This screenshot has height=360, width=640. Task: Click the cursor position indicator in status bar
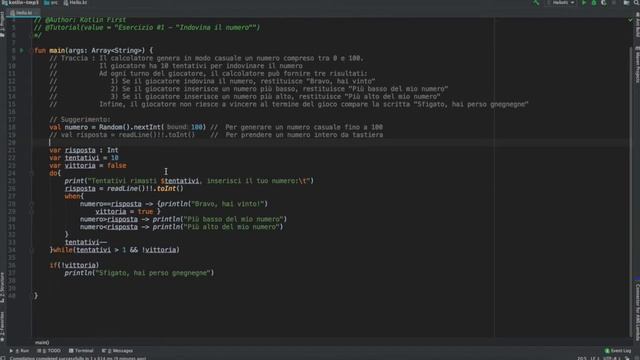click(582, 358)
